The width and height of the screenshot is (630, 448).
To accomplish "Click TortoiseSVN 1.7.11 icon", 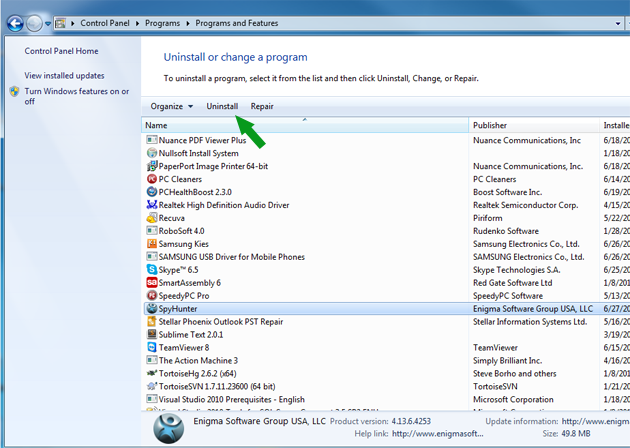I will pyautogui.click(x=152, y=386).
